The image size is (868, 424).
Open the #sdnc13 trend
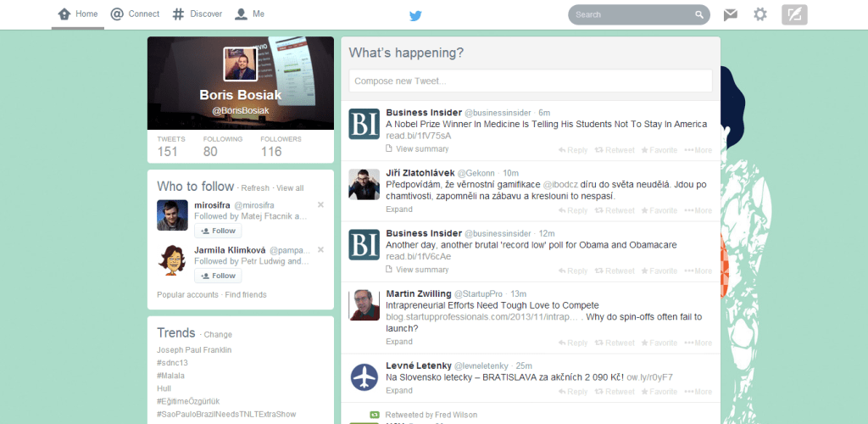coord(173,363)
